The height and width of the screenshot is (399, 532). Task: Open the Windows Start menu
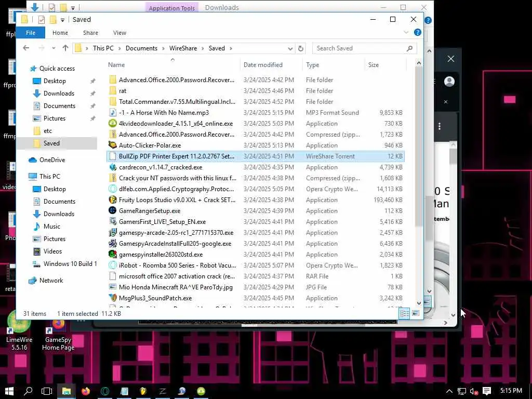(x=9, y=391)
